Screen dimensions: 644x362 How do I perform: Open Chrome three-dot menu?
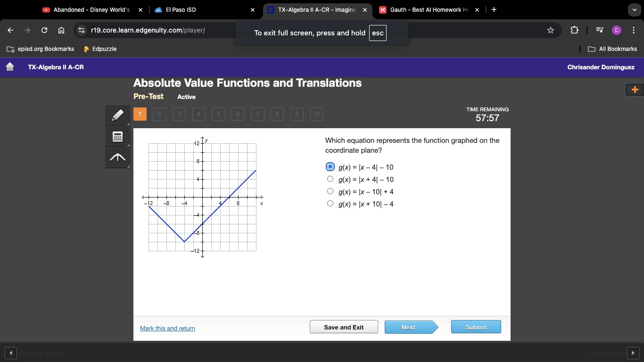coord(634,30)
